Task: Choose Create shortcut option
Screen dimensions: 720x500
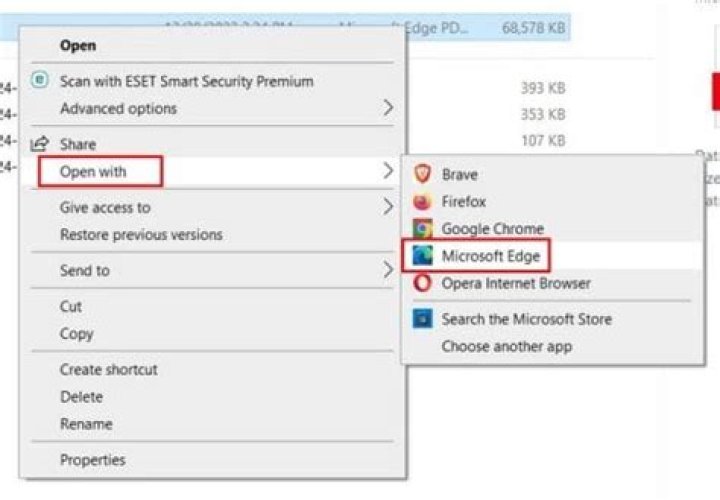Action: 108,369
